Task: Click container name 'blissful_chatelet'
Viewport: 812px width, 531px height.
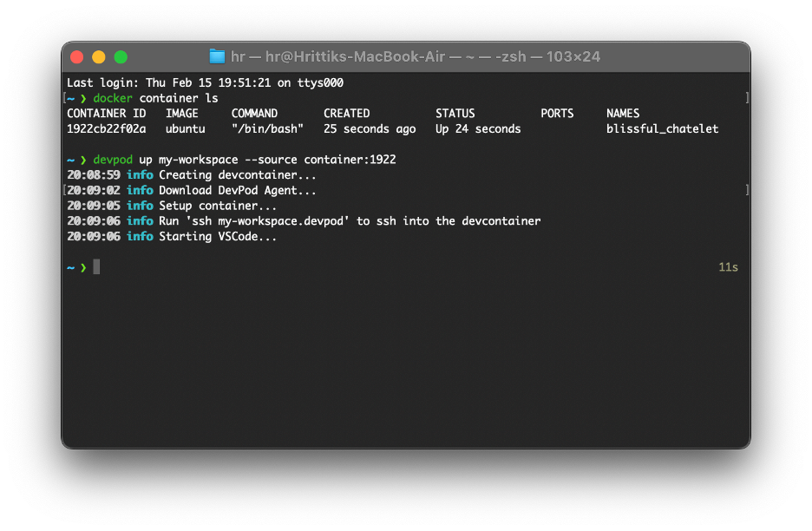Action: click(x=662, y=129)
